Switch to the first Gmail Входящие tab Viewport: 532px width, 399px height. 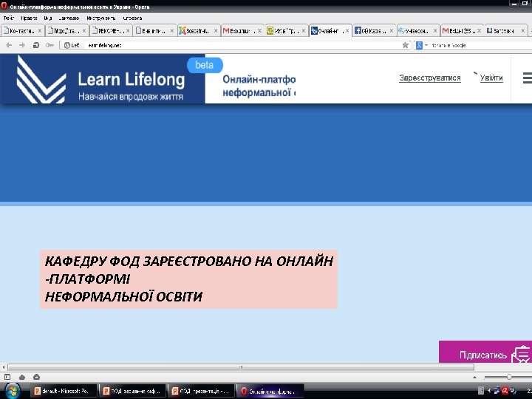coord(242,30)
